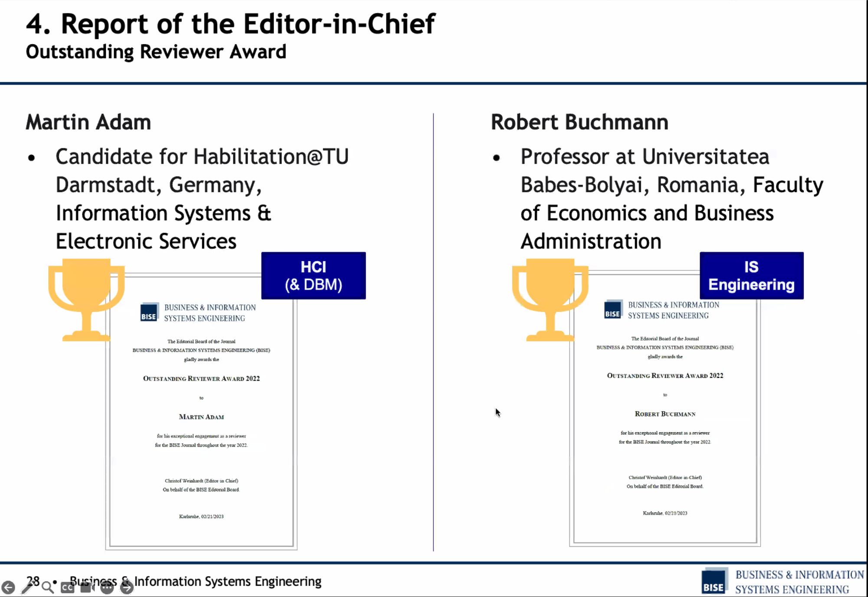The height and width of the screenshot is (597, 868).
Task: Click the magnifier zoom icon
Action: [48, 587]
